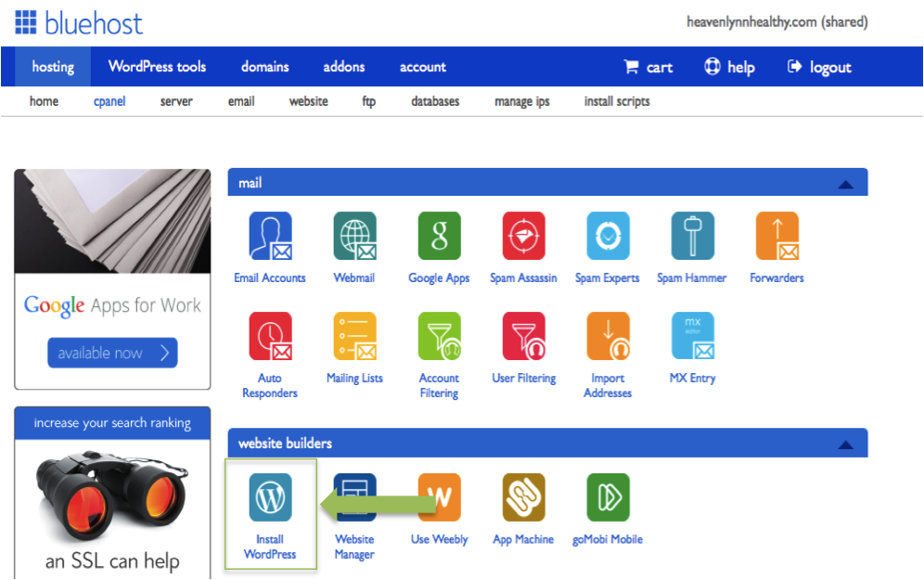Click 'increase your search ranking' banner
924x580 pixels.
point(112,423)
